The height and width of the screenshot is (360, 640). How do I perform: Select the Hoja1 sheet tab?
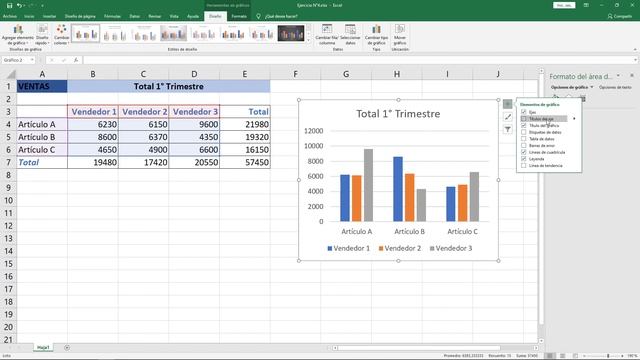[43, 348]
